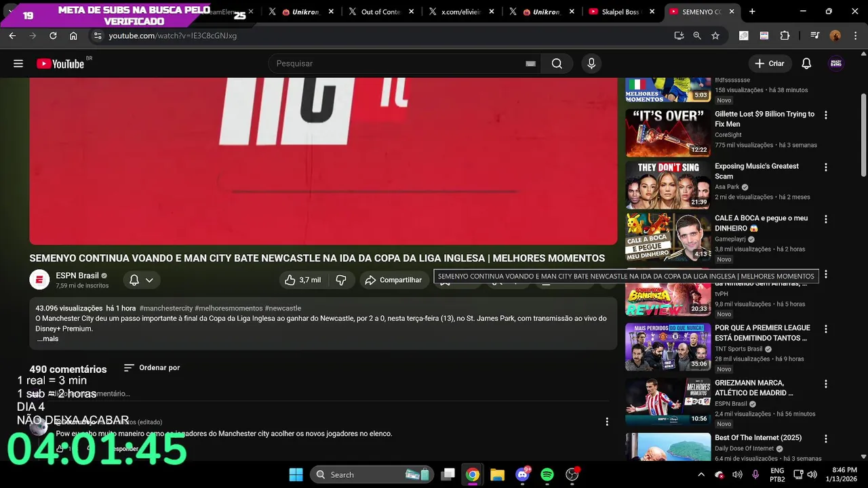Open the YouTube hamburger guide menu
This screenshot has width=868, height=488.
[x=18, y=64]
